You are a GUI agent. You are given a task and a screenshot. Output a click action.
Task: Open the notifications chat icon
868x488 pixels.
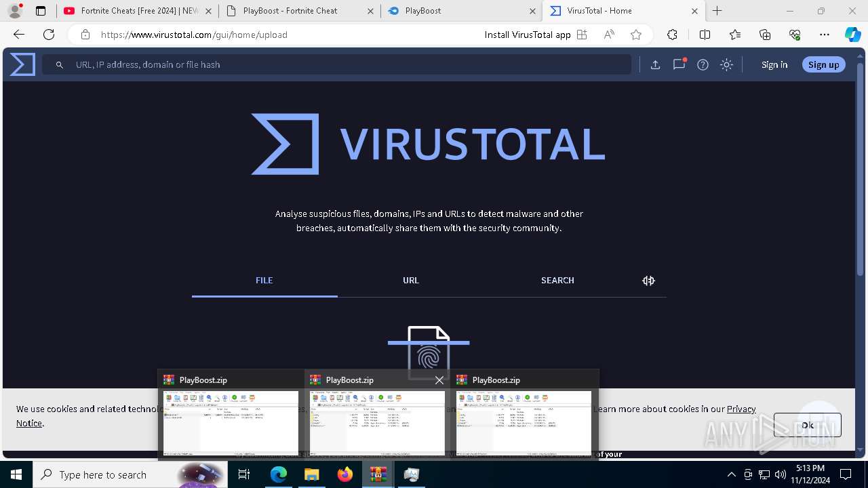[679, 64]
